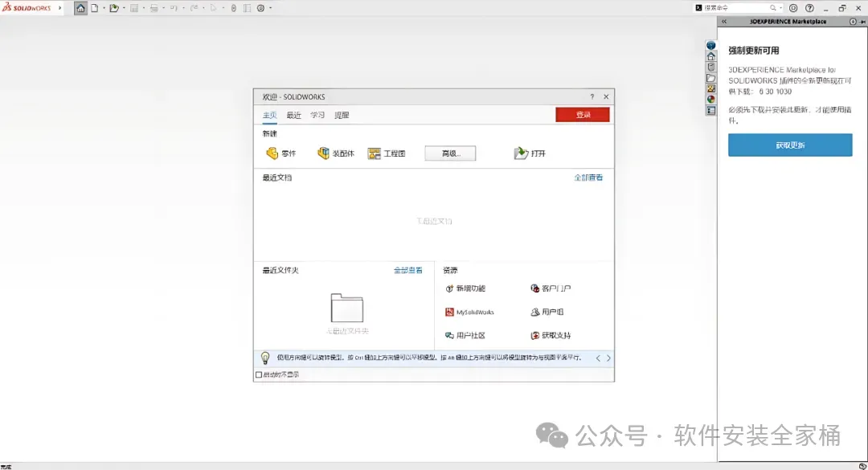Click the New document icon in toolbar
Viewport: 868px width, 470px height.
tap(95, 8)
